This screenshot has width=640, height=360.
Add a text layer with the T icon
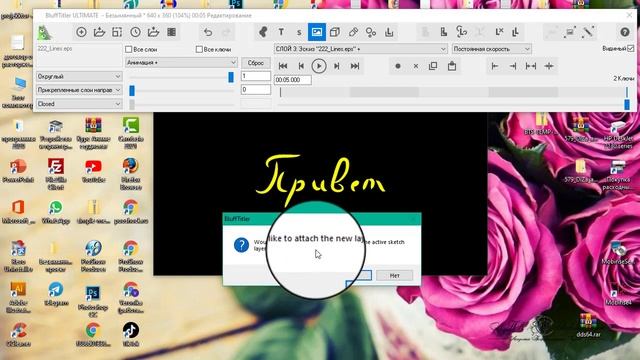281,32
